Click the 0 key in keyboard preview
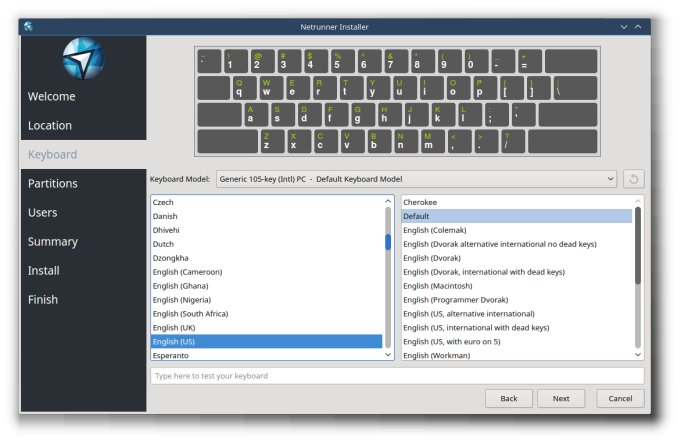Viewport: 680px width, 443px height. coord(476,61)
